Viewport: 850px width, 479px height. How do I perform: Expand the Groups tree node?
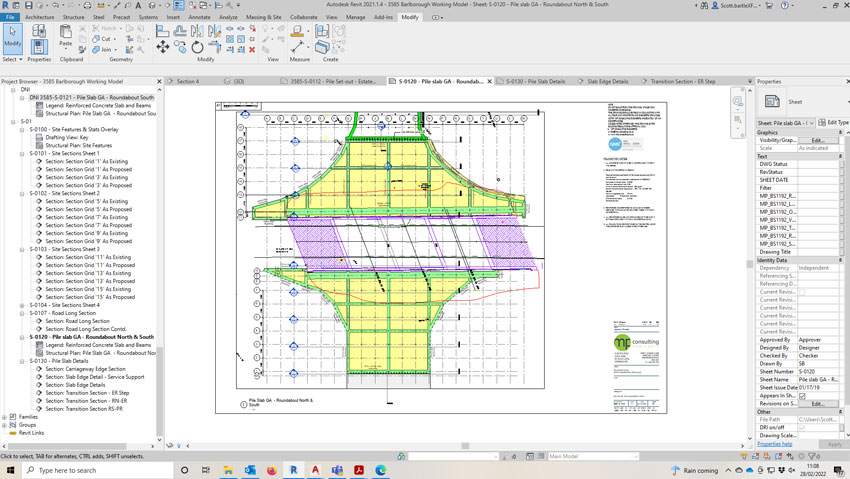click(x=5, y=425)
